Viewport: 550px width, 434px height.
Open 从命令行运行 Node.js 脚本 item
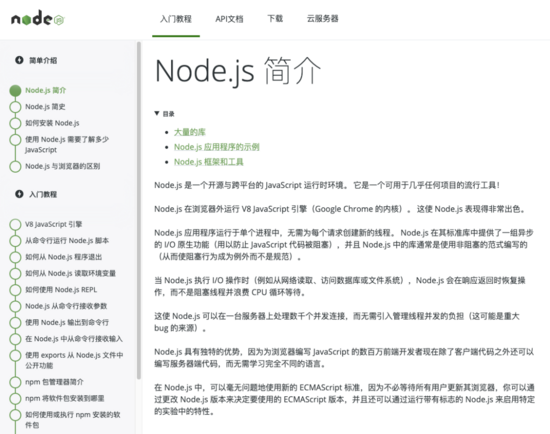click(x=67, y=240)
